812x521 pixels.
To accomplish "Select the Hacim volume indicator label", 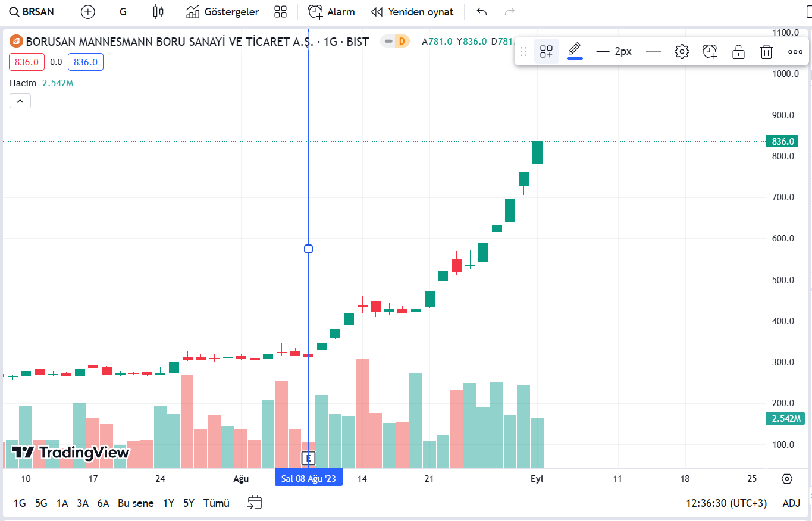I will click(23, 83).
